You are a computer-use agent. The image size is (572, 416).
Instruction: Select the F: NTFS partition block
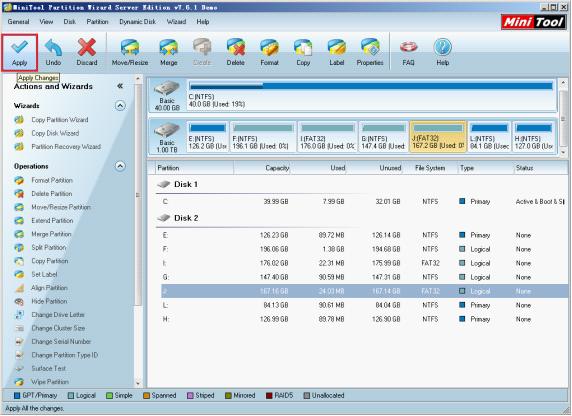click(263, 137)
